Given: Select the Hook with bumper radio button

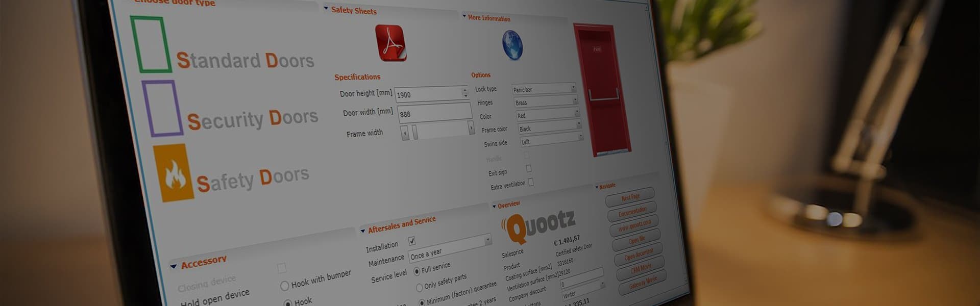Looking at the screenshot, I should click(285, 286).
